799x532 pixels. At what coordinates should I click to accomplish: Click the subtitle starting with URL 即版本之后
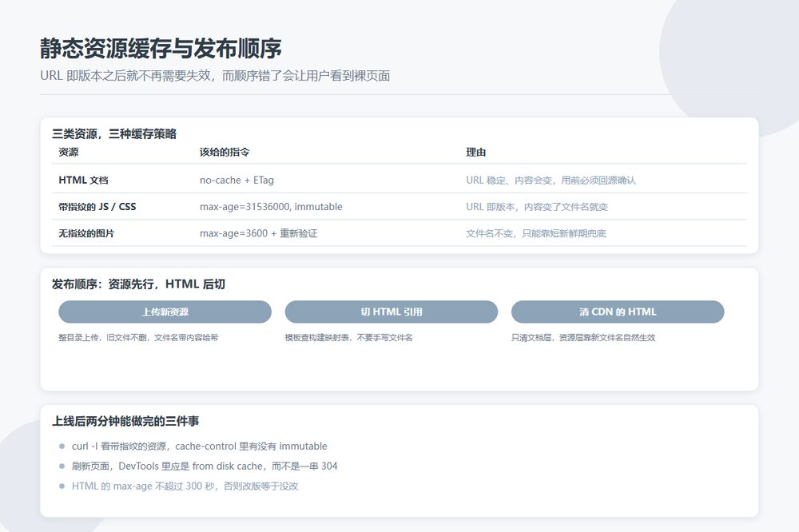coord(215,76)
